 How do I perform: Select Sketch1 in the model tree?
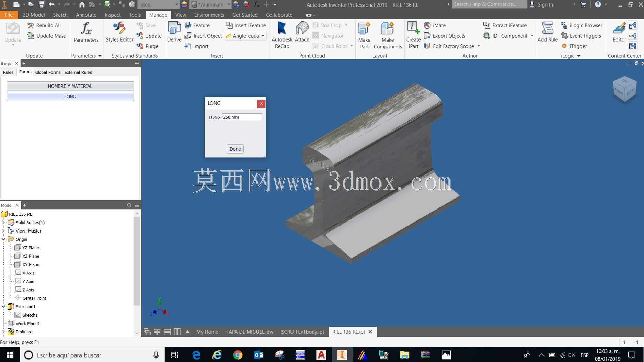pyautogui.click(x=26, y=315)
